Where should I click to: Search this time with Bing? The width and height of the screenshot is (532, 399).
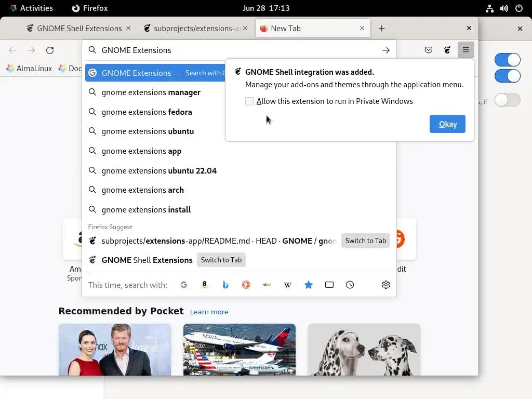[x=225, y=285]
